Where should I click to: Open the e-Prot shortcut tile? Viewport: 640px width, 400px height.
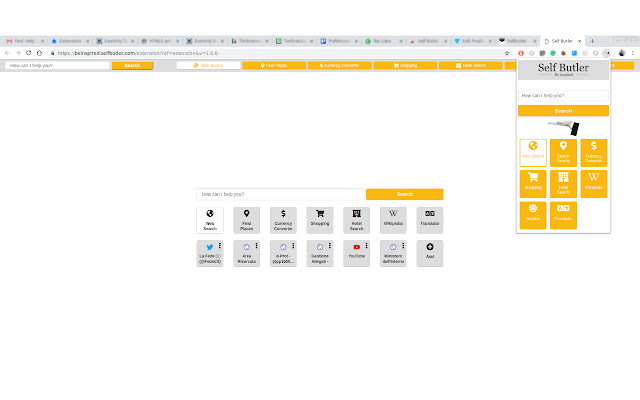[x=282, y=254]
